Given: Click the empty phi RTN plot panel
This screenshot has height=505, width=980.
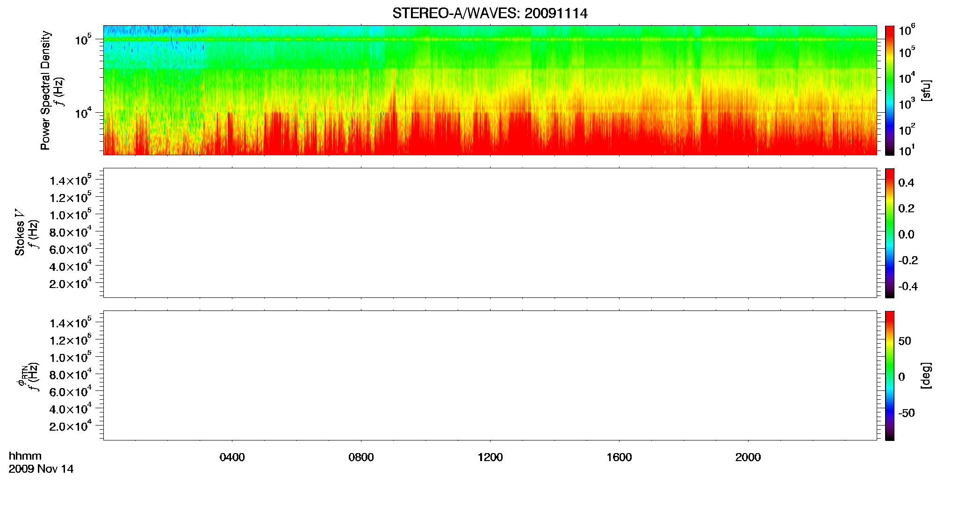Looking at the screenshot, I should click(490, 375).
